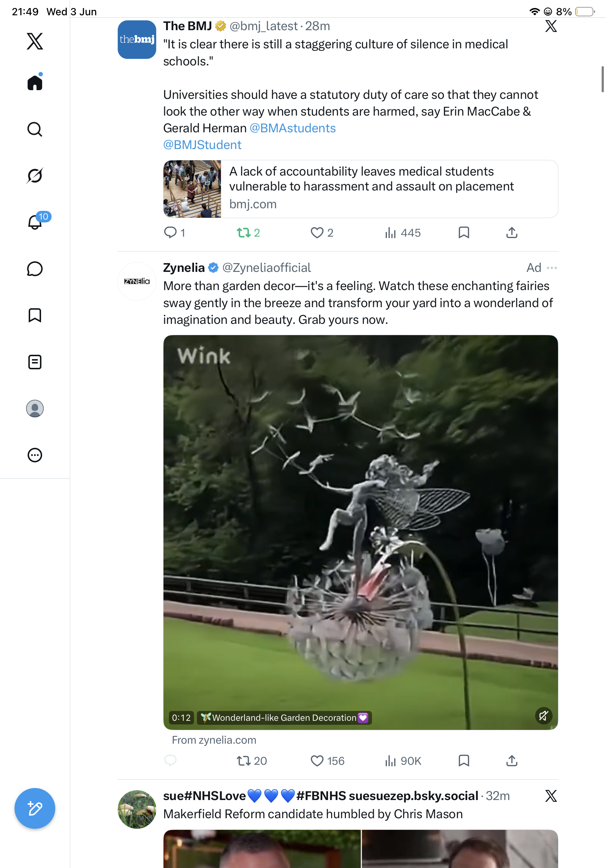
Task: Open the Zynelia ad options menu
Action: [552, 268]
